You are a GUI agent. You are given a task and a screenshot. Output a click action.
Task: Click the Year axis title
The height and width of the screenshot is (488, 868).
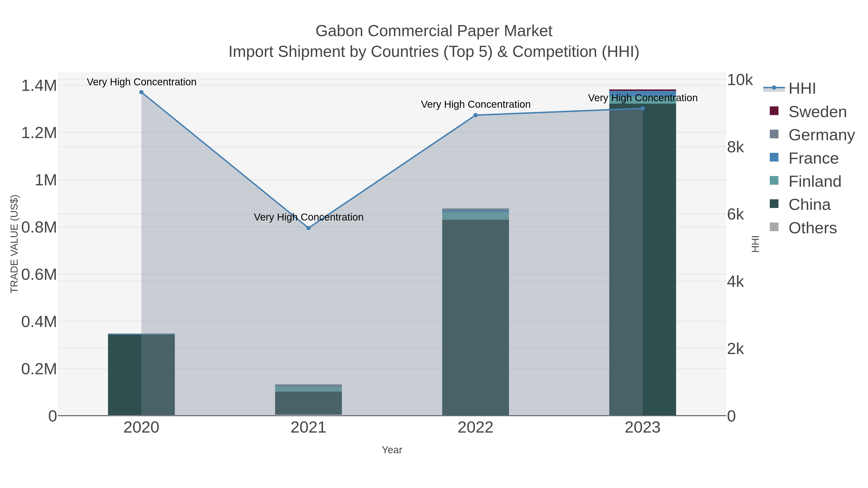pos(392,450)
